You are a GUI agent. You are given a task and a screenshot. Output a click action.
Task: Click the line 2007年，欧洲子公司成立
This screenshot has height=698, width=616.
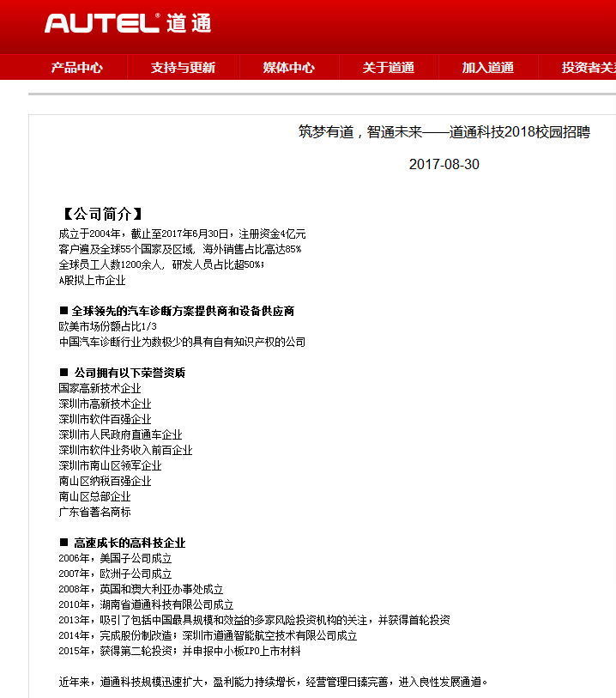point(115,574)
